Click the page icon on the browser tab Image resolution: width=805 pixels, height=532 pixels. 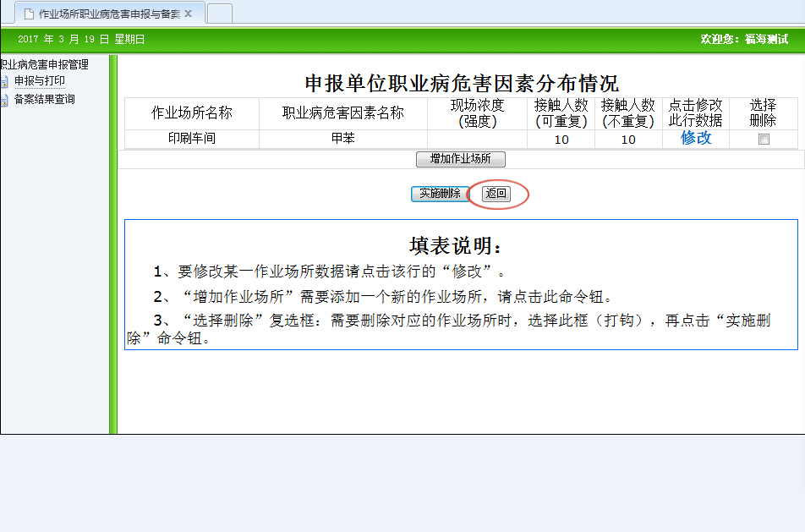pyautogui.click(x=29, y=14)
